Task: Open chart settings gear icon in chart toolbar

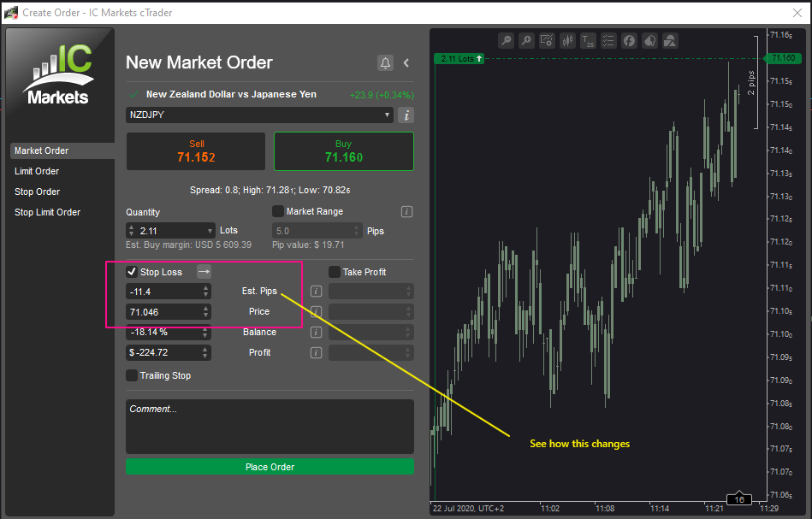Action: click(547, 40)
